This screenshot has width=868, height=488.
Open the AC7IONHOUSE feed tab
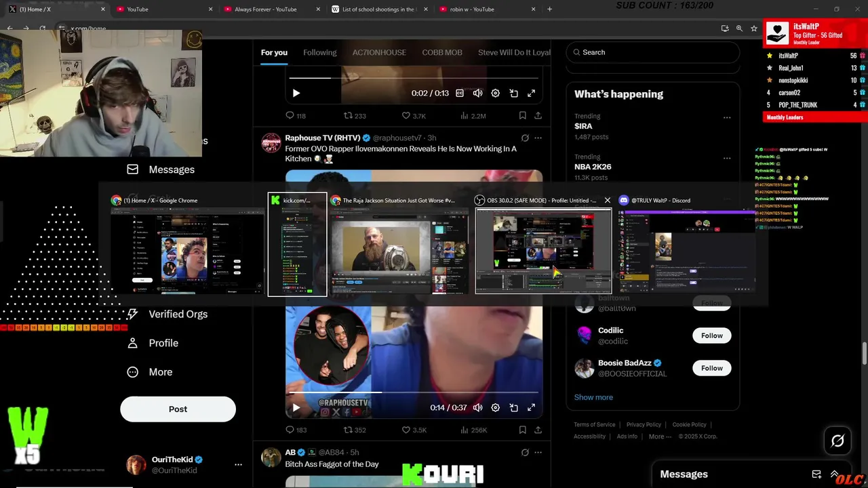379,52
